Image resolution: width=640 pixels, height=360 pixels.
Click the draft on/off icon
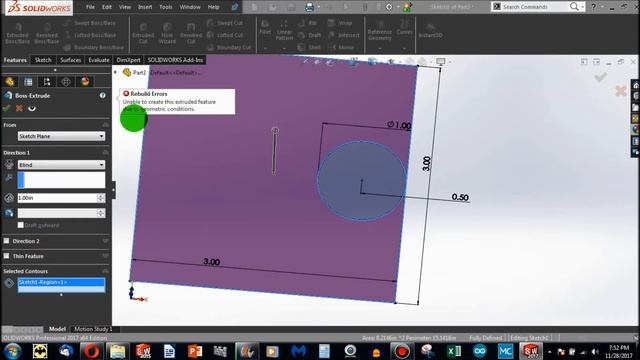tap(9, 213)
